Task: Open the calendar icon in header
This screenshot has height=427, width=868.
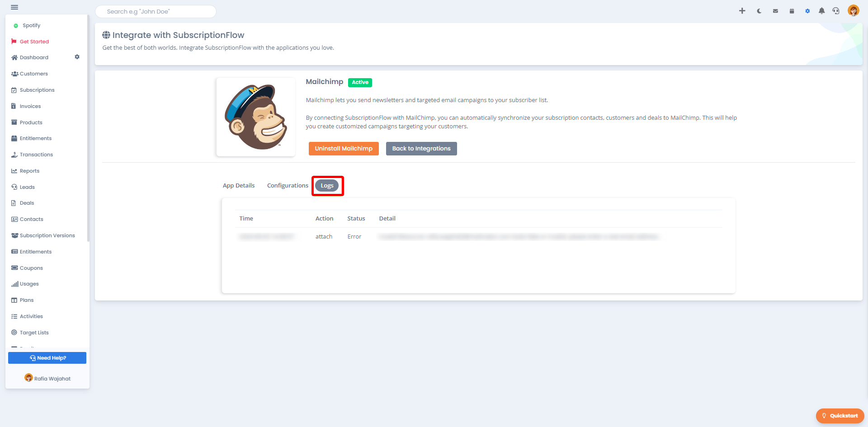Action: tap(792, 11)
